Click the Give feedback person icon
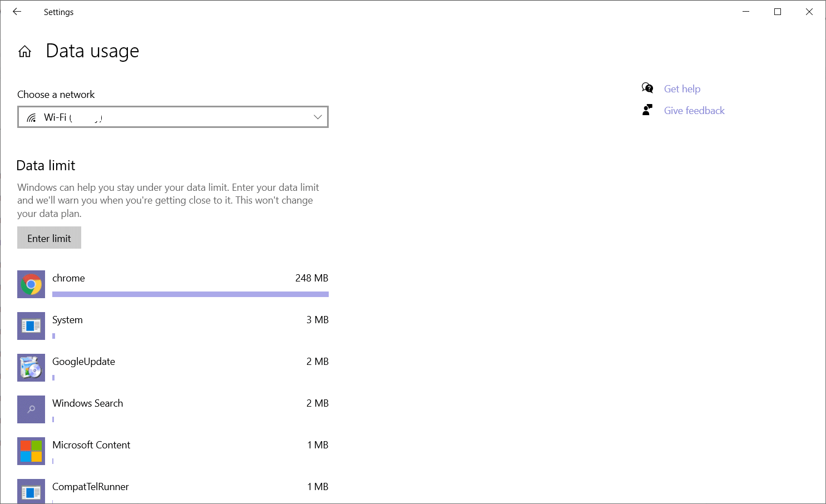826x504 pixels. coord(647,110)
